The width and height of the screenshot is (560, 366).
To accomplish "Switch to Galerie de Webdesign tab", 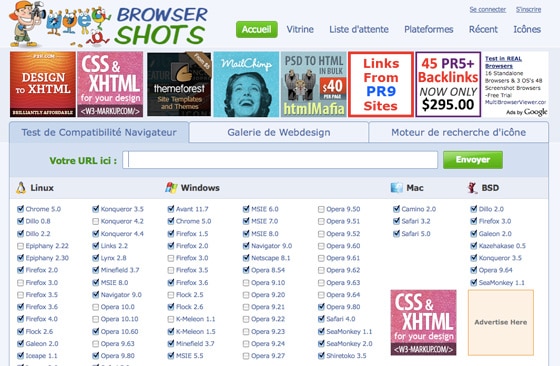I will pos(279,132).
